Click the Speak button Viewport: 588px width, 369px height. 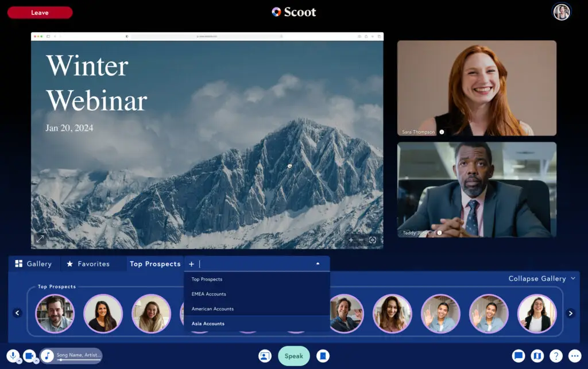[x=293, y=356]
